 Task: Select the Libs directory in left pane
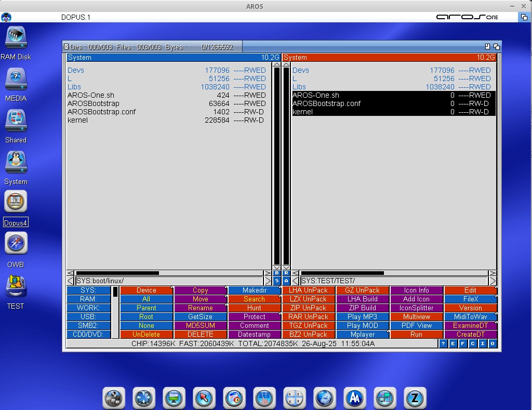[x=74, y=87]
